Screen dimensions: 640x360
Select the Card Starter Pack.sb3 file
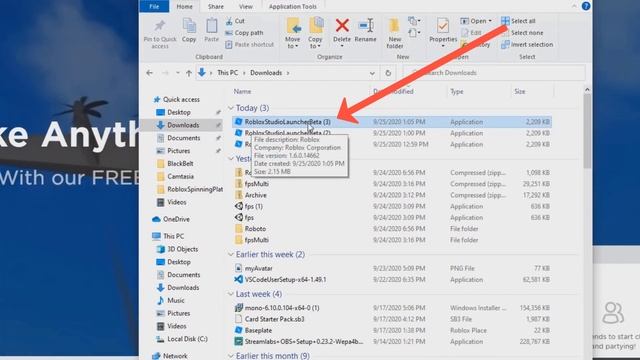point(274,319)
